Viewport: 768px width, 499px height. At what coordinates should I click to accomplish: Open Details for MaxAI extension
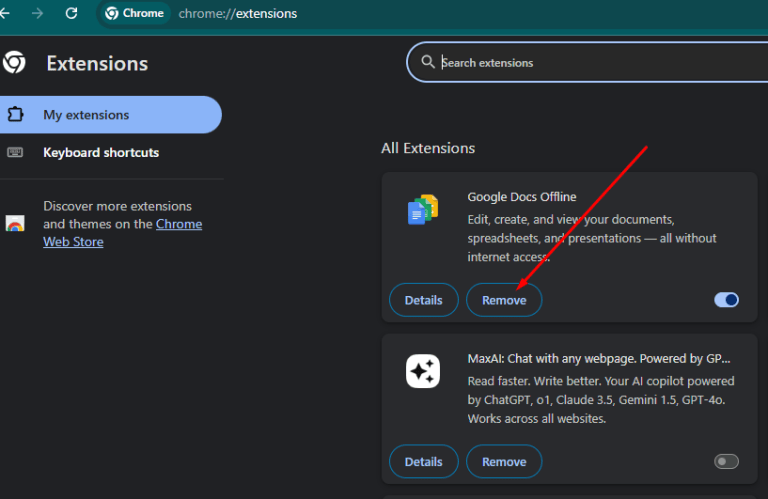(x=424, y=462)
